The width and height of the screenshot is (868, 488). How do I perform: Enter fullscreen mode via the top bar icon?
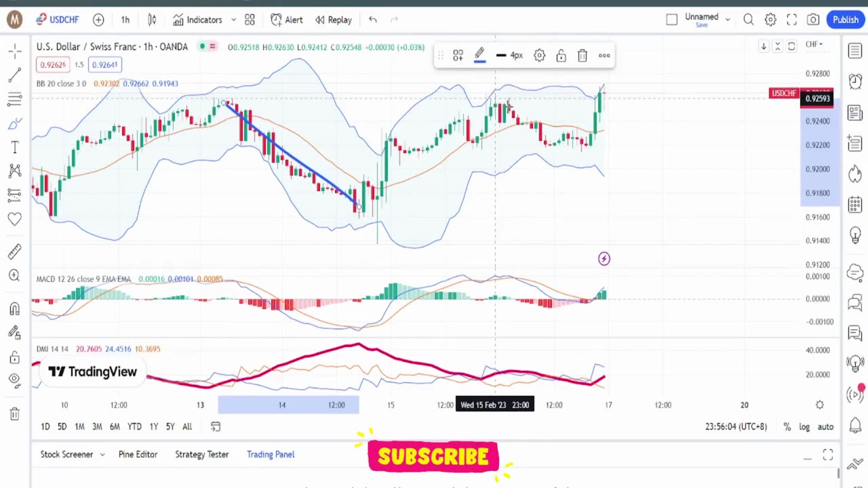click(791, 20)
